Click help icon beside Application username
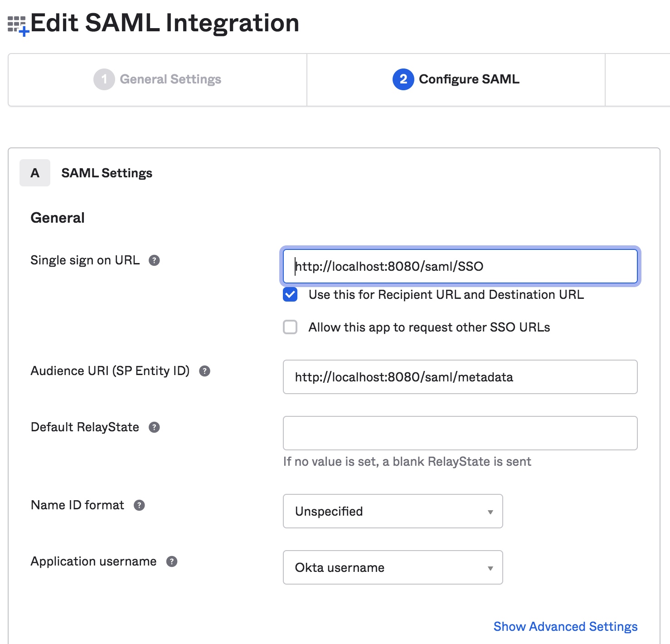The height and width of the screenshot is (644, 670). [x=172, y=561]
